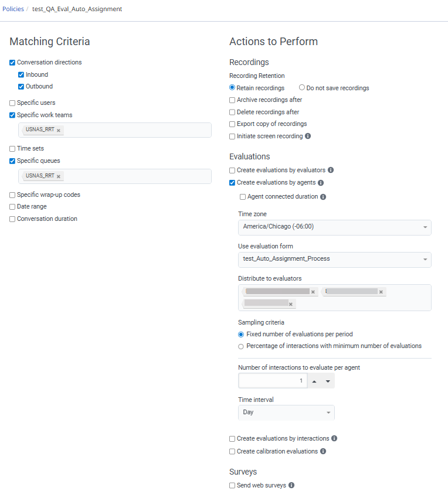This screenshot has width=448, height=491.
Task: Remove USNAS_RRT tag from Specific queues
Action: tap(59, 176)
